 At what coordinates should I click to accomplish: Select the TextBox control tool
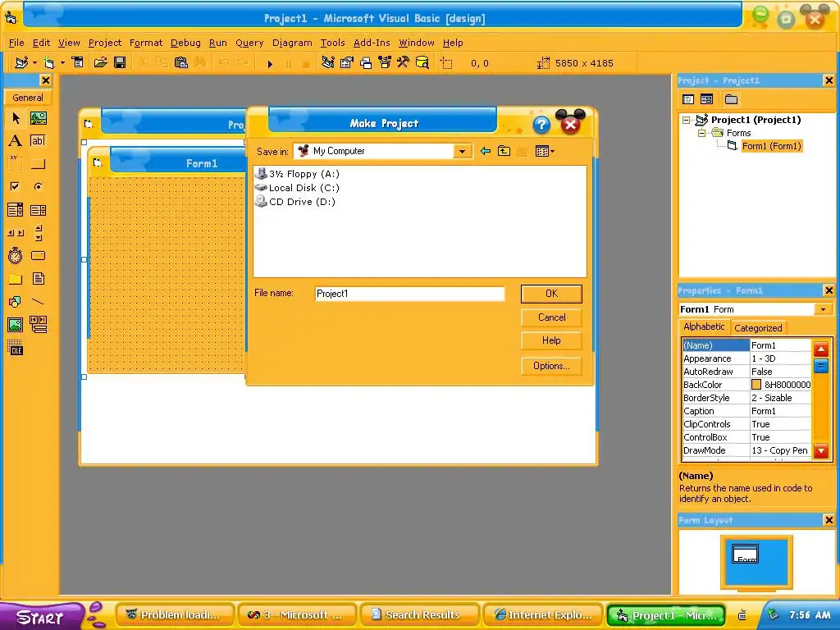[38, 141]
